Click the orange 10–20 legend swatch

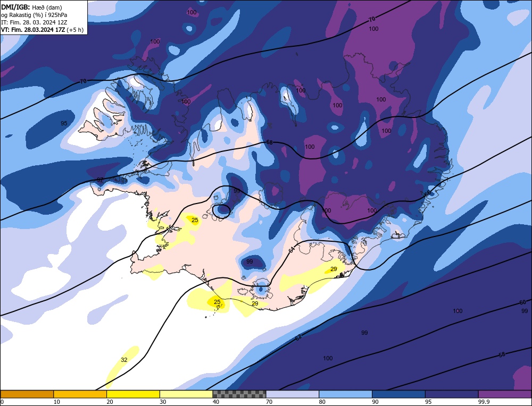tap(80, 394)
